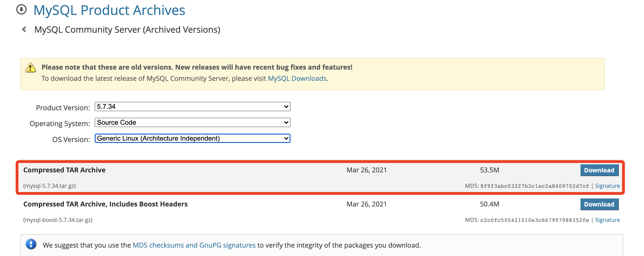Click the (mysql-boost-5.7.34.tar.gz) filename text
This screenshot has width=644, height=256.
pyautogui.click(x=58, y=220)
